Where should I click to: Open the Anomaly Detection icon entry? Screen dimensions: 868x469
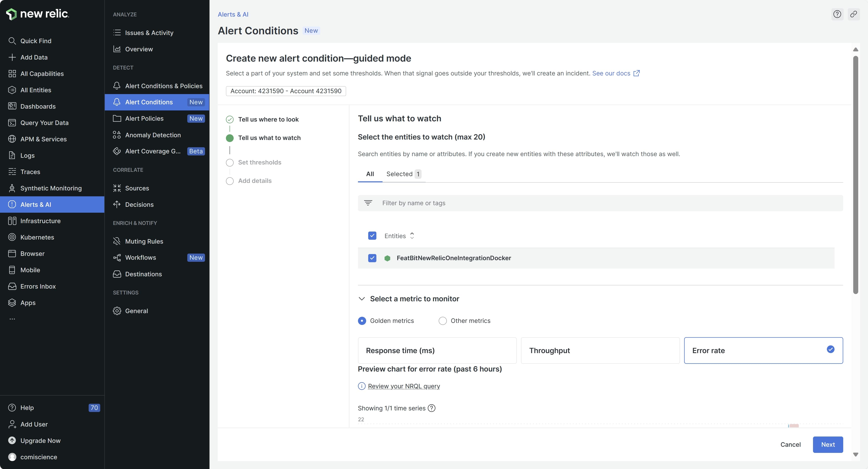(117, 135)
